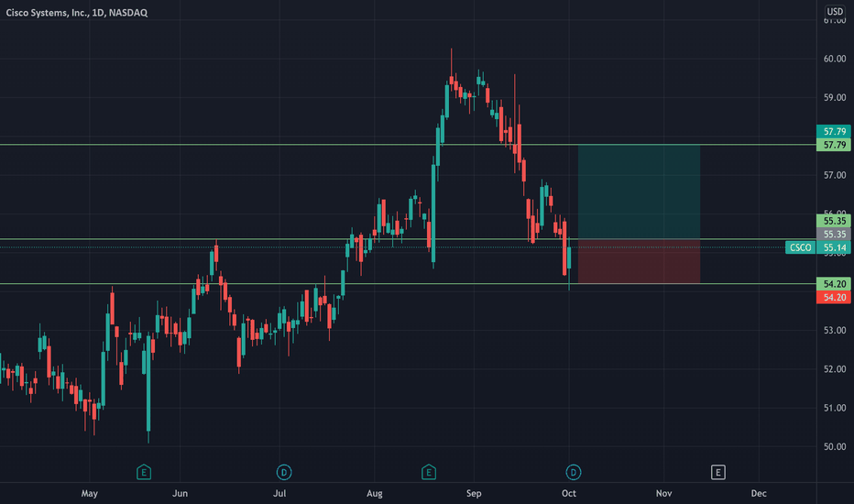Image resolution: width=854 pixels, height=504 pixels.
Task: Click the Jul label on time axis
Action: point(279,493)
